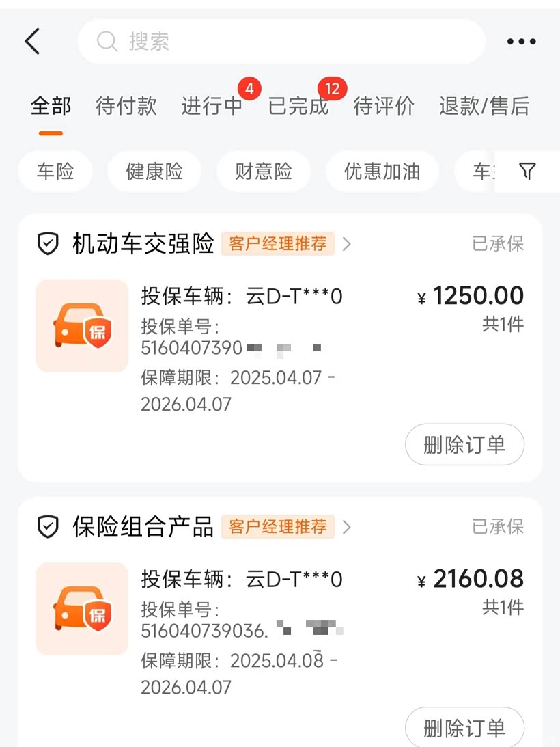Open the three-dot more options menu
The height and width of the screenshot is (747, 560).
coord(522,42)
